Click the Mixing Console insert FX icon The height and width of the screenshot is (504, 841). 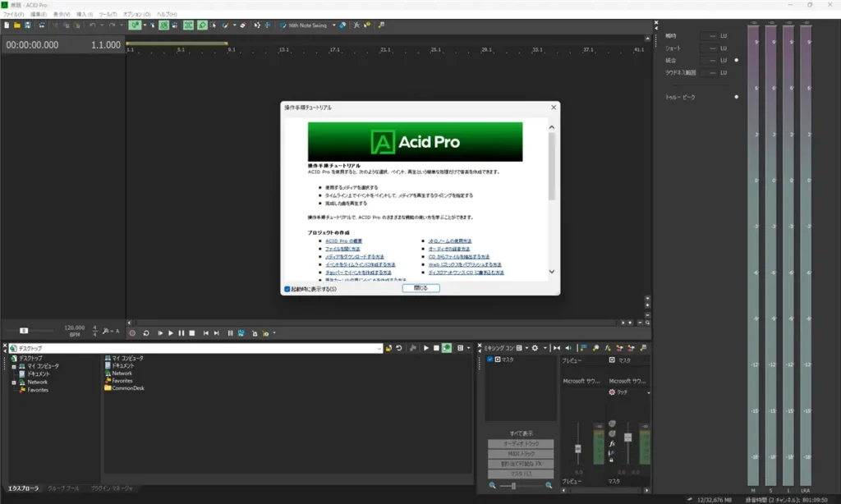tap(608, 348)
